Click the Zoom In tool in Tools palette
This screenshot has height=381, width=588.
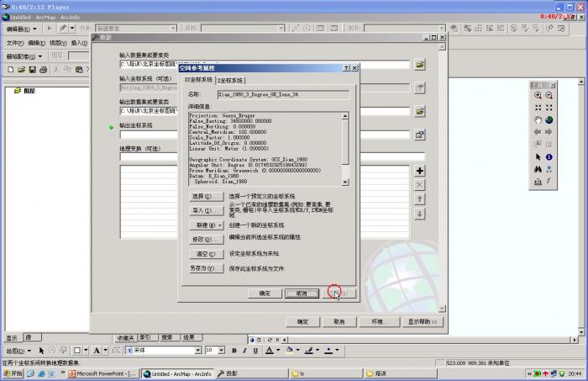coord(538,96)
